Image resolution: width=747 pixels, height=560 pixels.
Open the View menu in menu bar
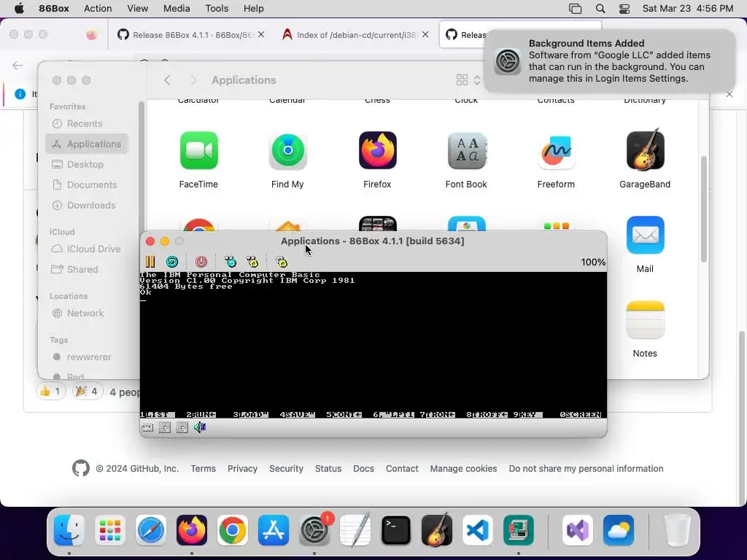138,9
